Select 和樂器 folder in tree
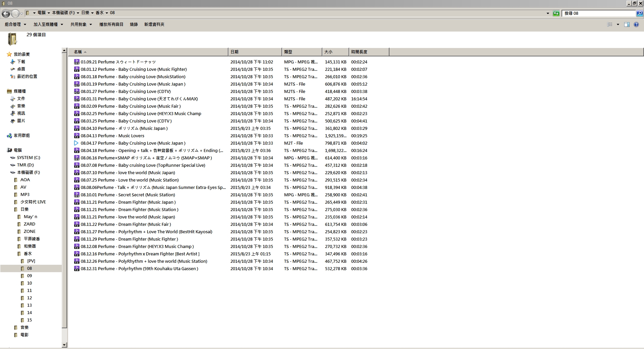The image size is (644, 349). pos(30,246)
